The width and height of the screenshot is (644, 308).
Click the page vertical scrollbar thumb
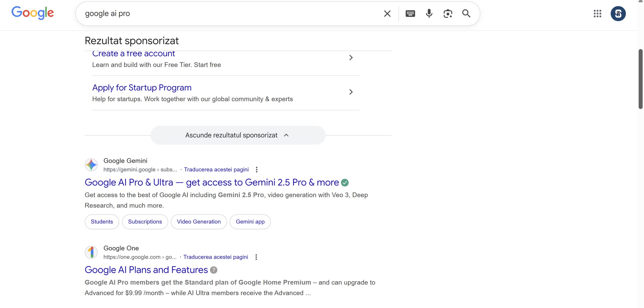coord(640,79)
